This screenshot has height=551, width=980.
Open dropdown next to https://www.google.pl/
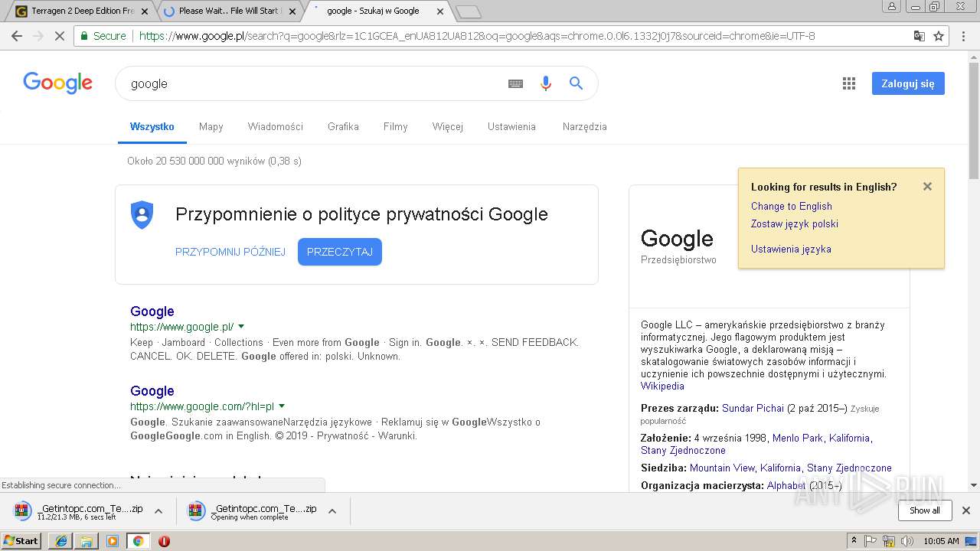coord(241,327)
